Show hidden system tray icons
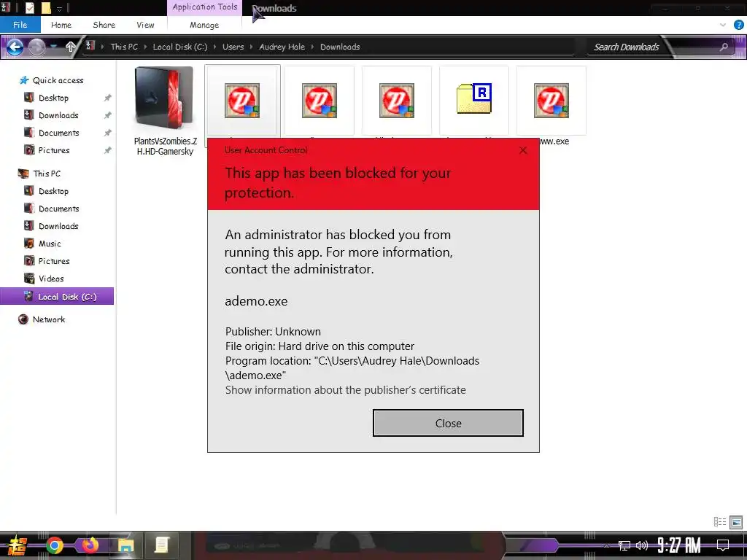747x560 pixels. point(606,545)
